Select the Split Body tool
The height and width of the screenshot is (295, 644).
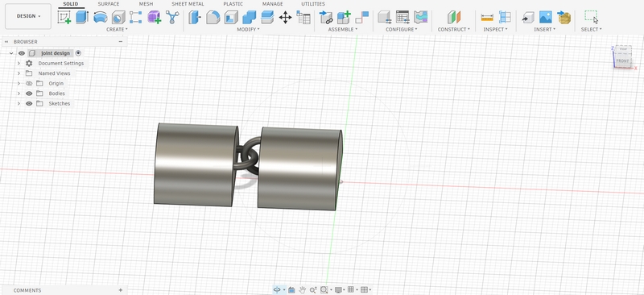point(267,17)
